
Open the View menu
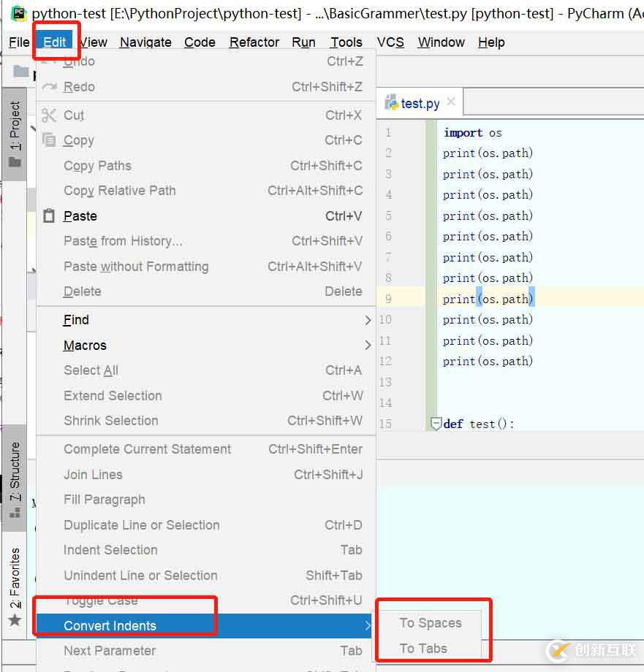[x=93, y=42]
